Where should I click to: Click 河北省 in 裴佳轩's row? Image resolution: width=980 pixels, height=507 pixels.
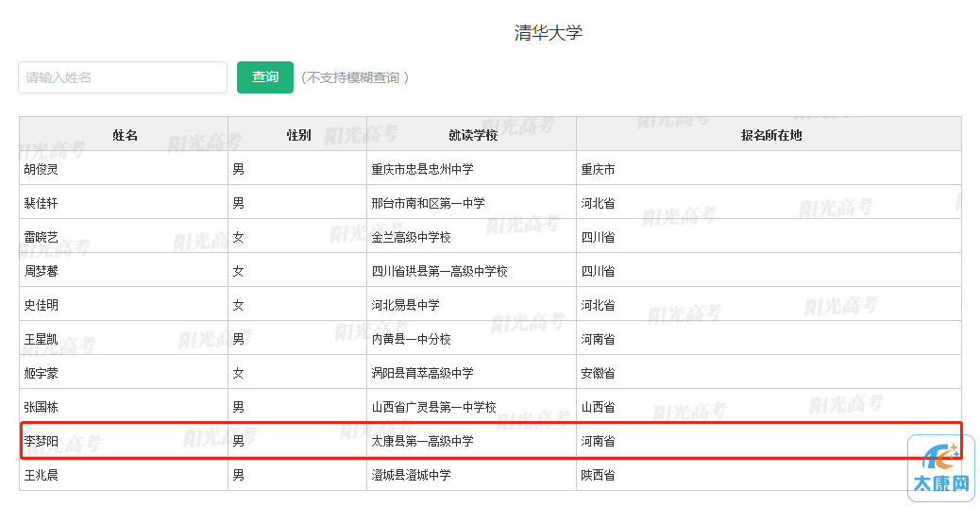point(599,203)
